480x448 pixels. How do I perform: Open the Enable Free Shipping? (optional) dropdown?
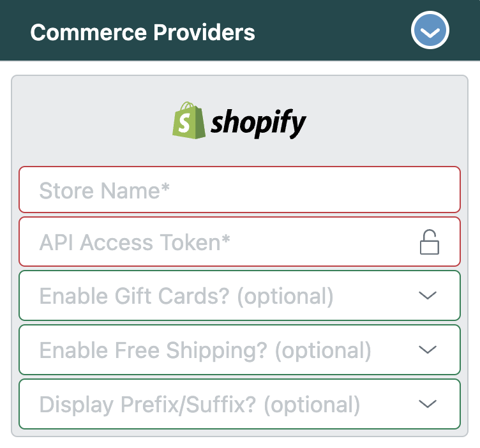(x=240, y=350)
